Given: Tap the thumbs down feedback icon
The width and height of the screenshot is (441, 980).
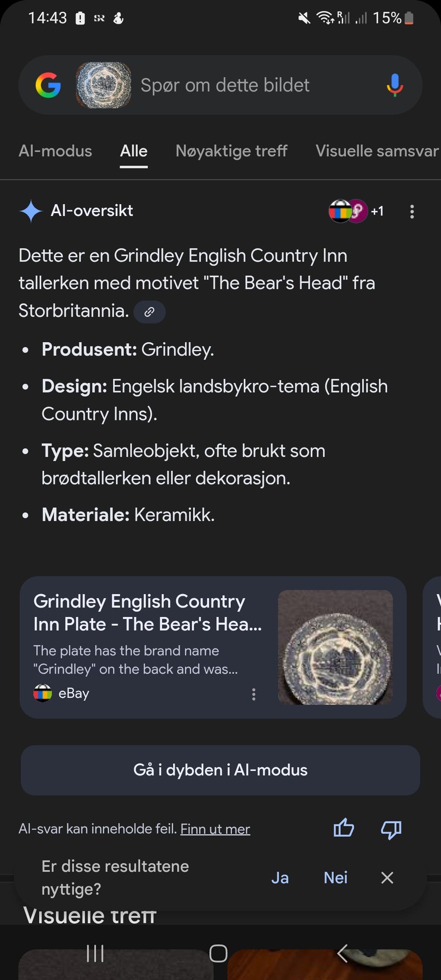Looking at the screenshot, I should click(x=391, y=829).
